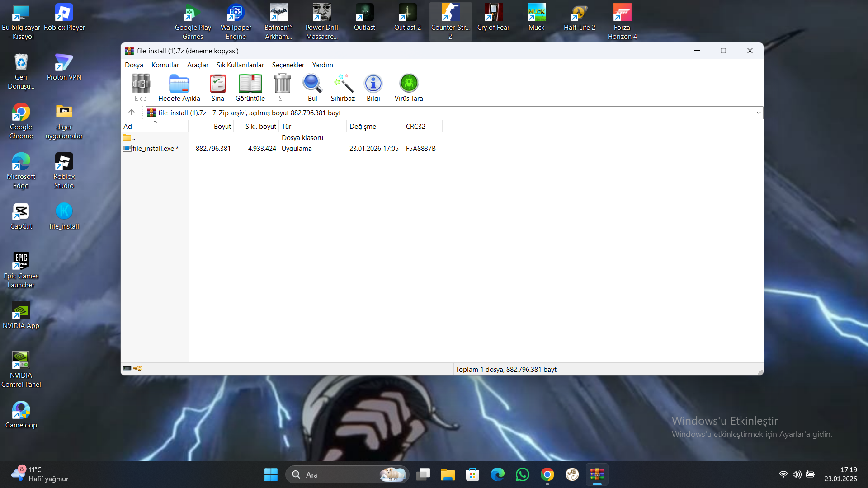Viewport: 868px width, 488px height.
Task: Click the 'Uygulama' type cell
Action: click(297, 149)
